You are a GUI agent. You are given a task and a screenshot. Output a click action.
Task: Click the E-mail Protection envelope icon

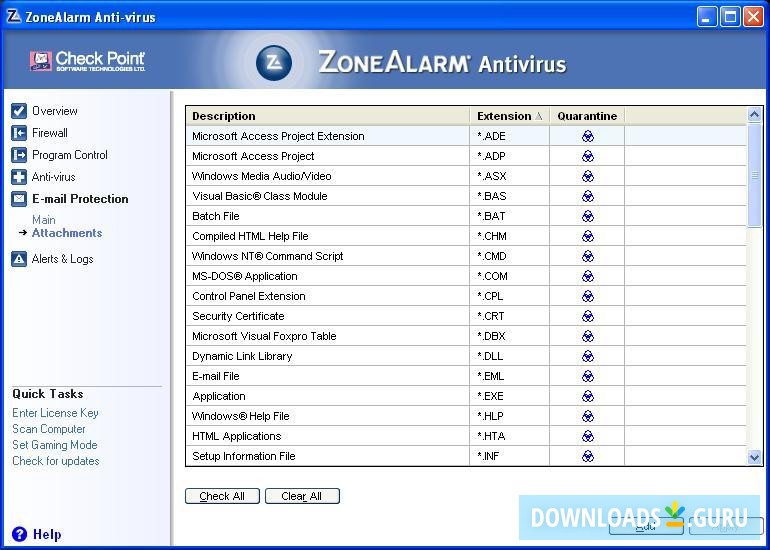pyautogui.click(x=19, y=199)
